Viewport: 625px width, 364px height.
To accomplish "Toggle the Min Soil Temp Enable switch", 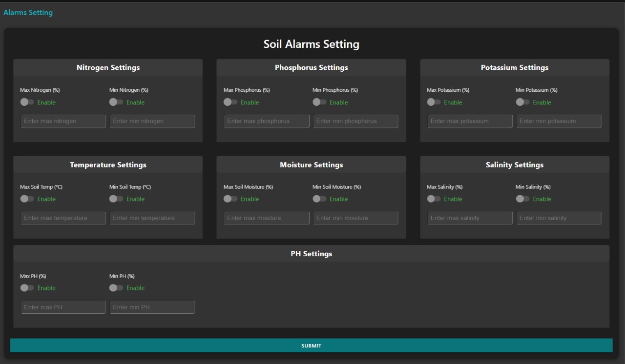I will (116, 199).
